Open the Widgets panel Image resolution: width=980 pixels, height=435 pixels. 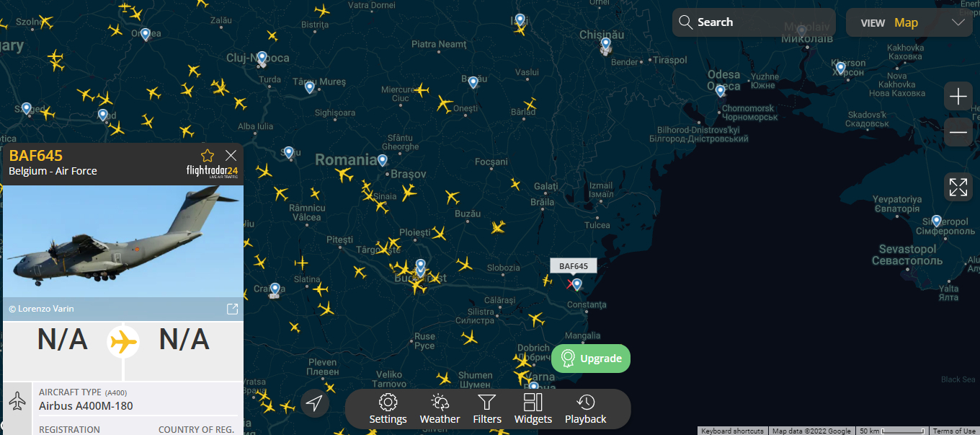tap(533, 409)
